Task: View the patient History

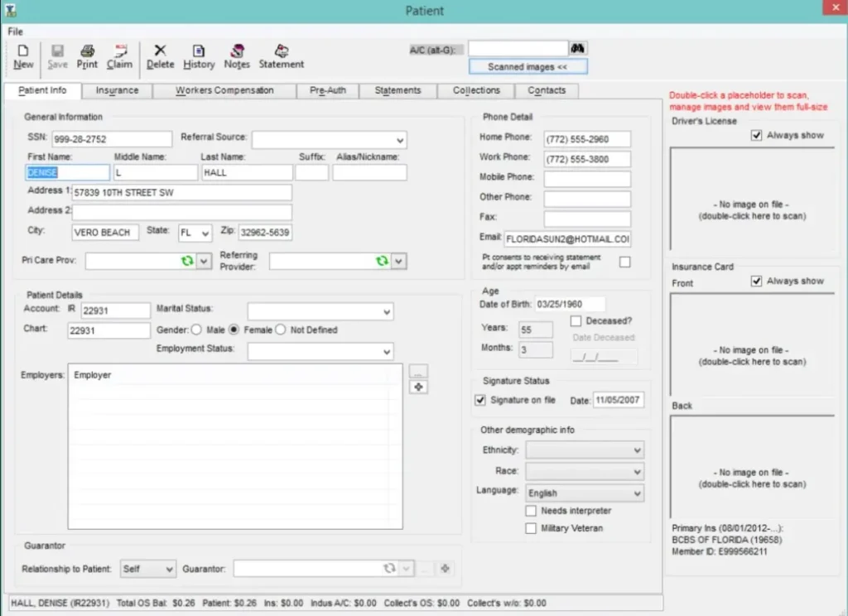Action: point(199,55)
